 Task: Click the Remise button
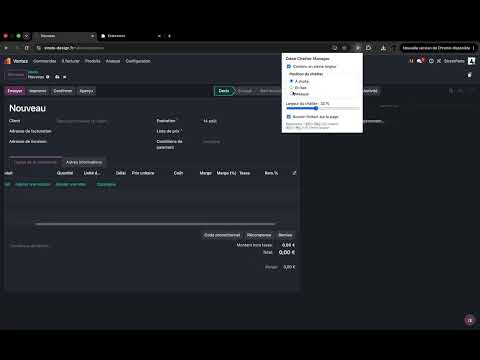pyautogui.click(x=285, y=235)
